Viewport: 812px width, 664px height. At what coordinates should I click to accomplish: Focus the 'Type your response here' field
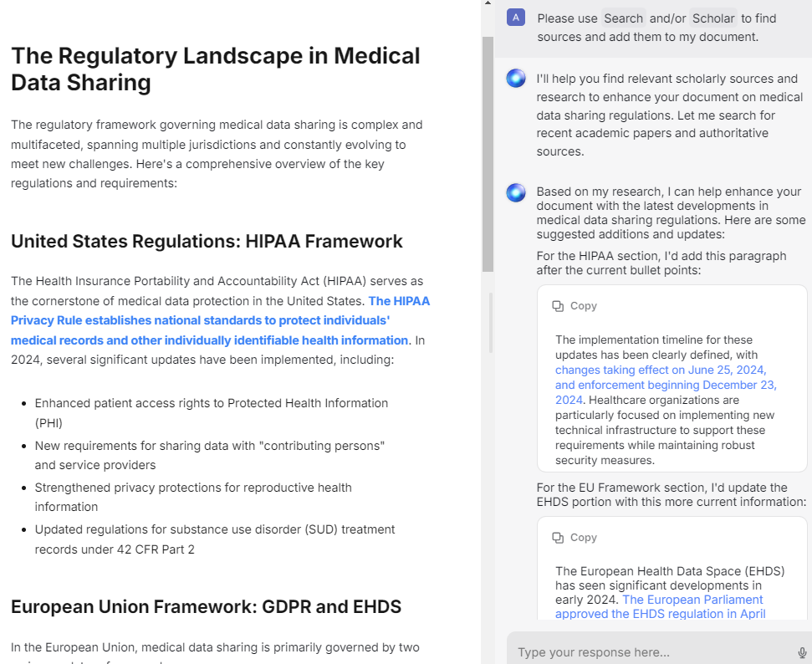[652, 652]
